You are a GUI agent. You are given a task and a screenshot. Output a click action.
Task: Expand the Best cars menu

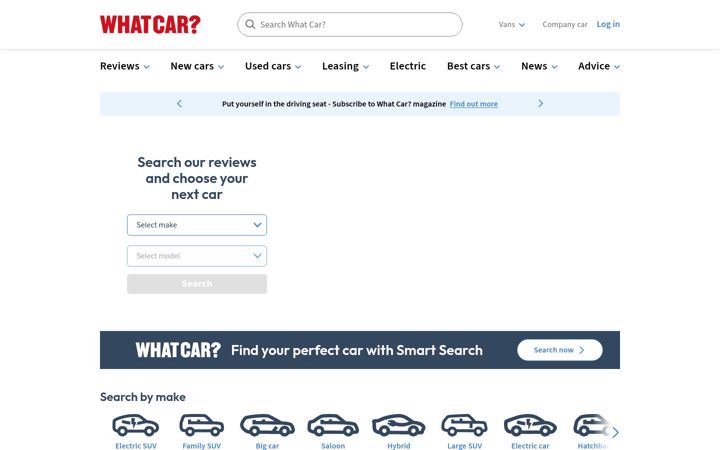[473, 66]
